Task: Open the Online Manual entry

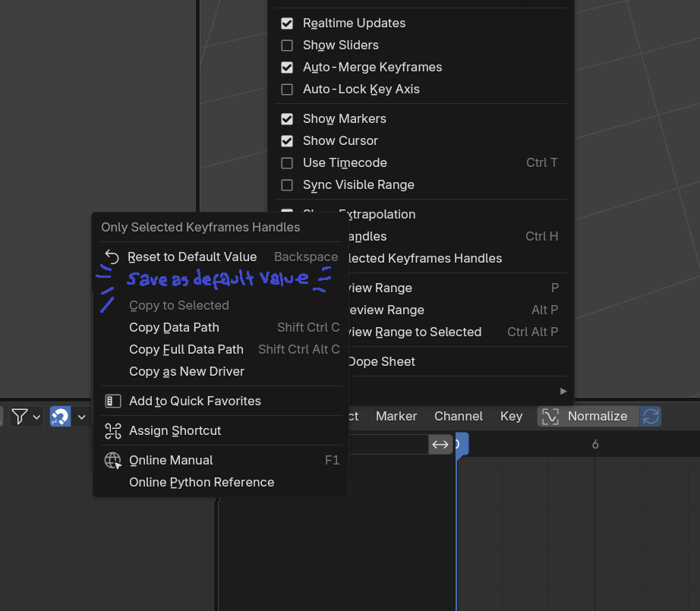Action: point(222,460)
